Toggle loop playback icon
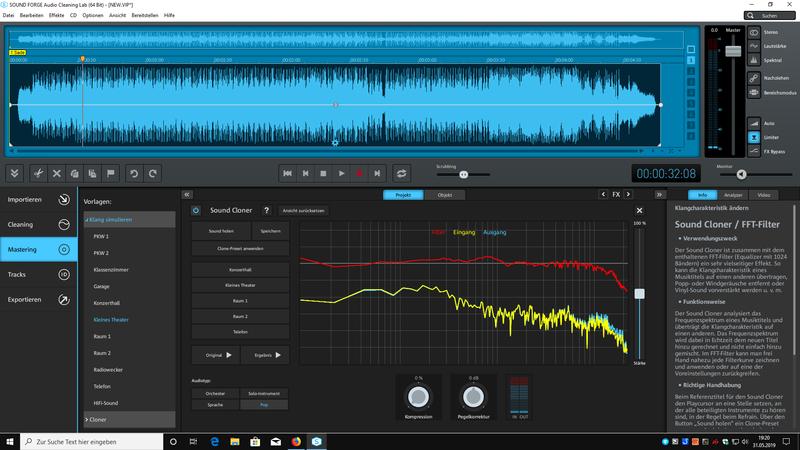Screen dimensions: 800x450 [402, 173]
